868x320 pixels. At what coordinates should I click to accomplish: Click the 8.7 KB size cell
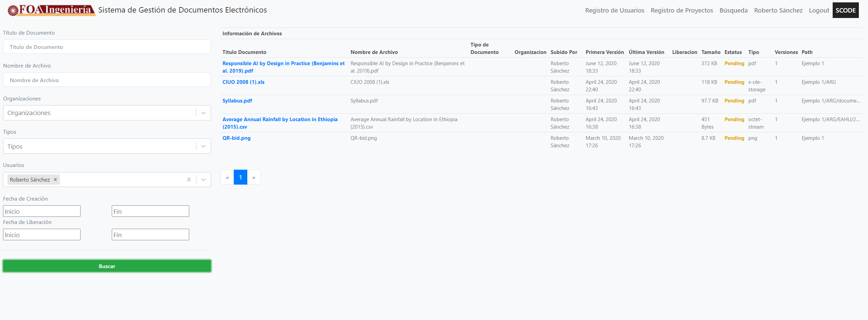tap(708, 138)
